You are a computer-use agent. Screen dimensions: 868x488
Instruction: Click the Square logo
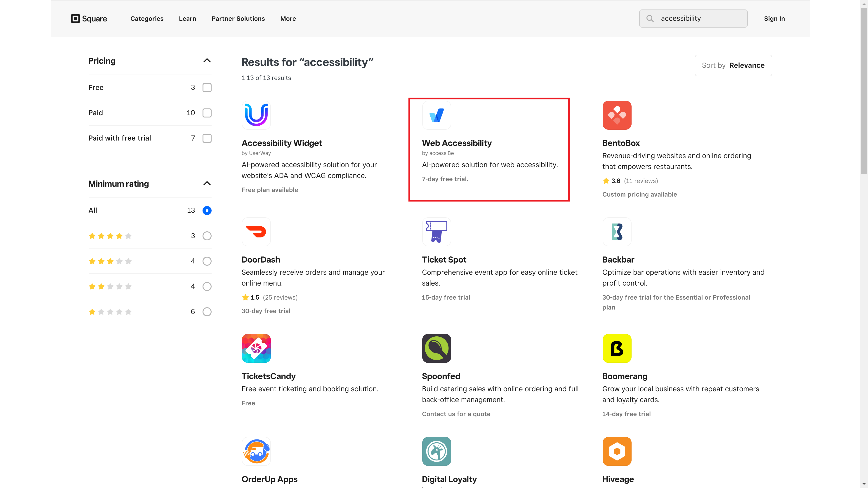tap(89, 19)
